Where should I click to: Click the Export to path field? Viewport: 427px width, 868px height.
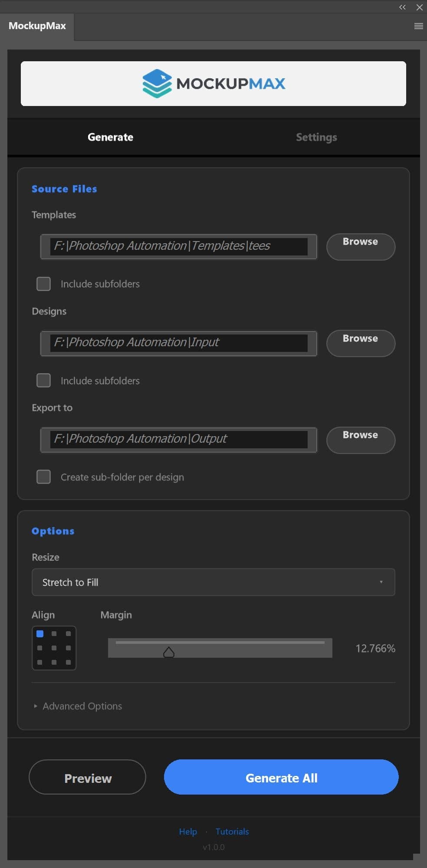tap(178, 440)
